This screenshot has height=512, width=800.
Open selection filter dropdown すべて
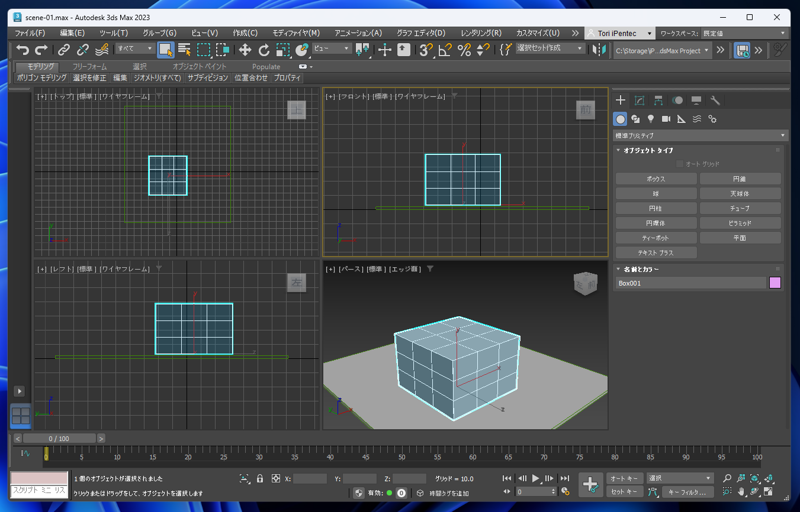click(x=135, y=48)
